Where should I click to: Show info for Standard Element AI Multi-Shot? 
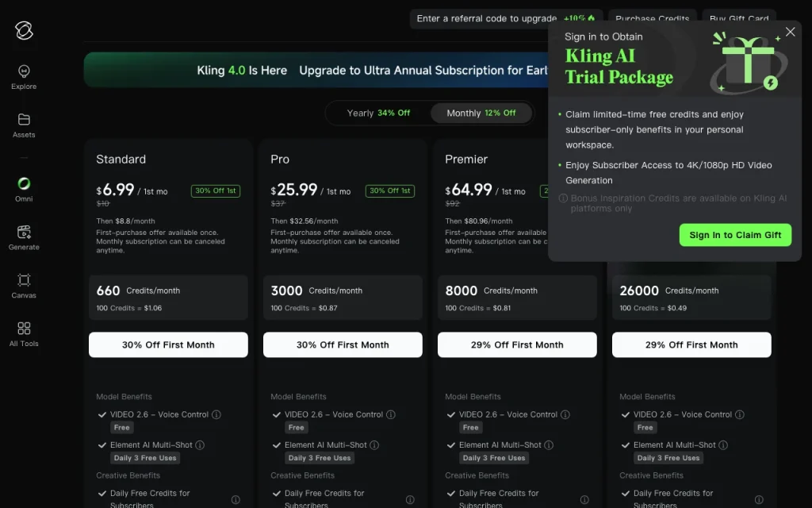click(200, 445)
